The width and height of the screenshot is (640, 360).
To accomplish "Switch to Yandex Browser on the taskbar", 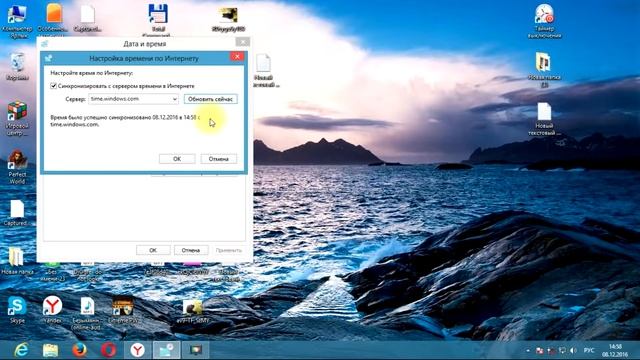I will [x=138, y=350].
